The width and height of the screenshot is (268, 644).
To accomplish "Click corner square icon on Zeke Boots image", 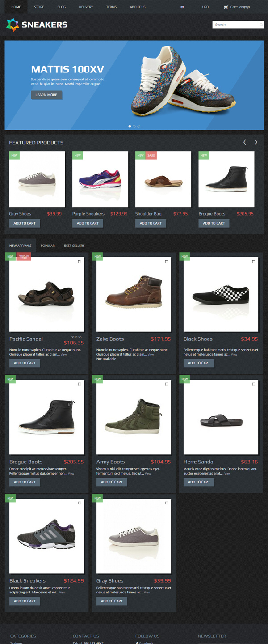I will click(166, 261).
